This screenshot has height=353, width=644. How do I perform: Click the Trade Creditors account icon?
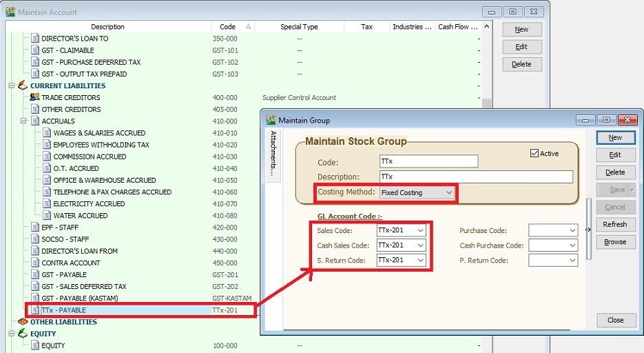point(34,97)
